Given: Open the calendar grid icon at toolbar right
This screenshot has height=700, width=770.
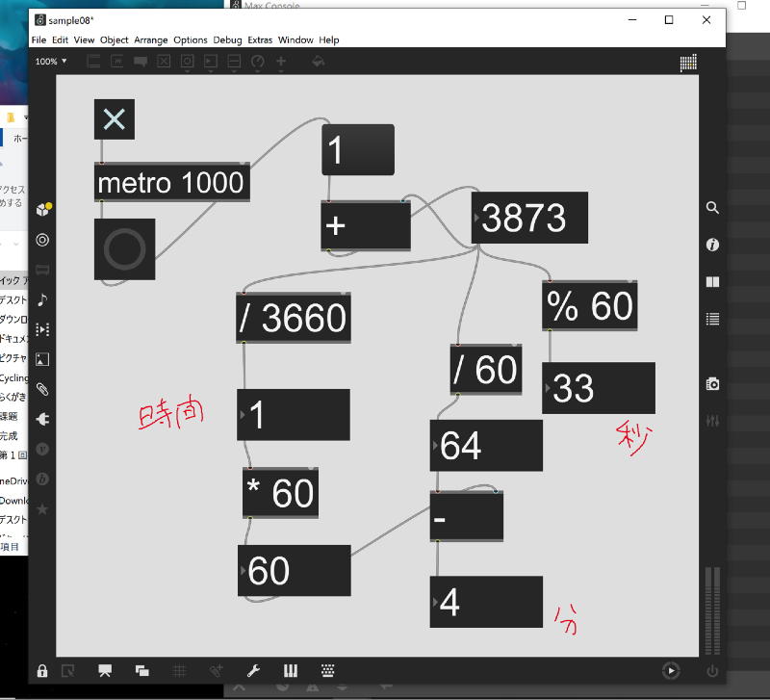Looking at the screenshot, I should tap(688, 63).
